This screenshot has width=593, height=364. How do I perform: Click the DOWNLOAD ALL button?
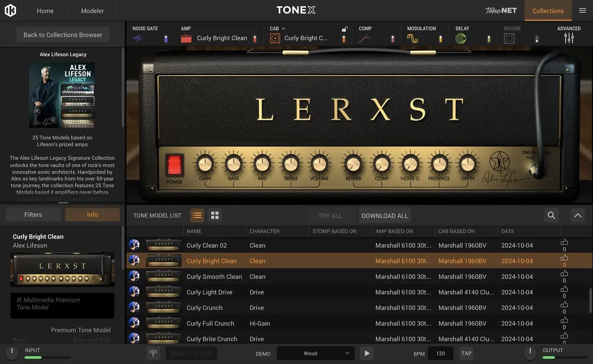pos(385,215)
